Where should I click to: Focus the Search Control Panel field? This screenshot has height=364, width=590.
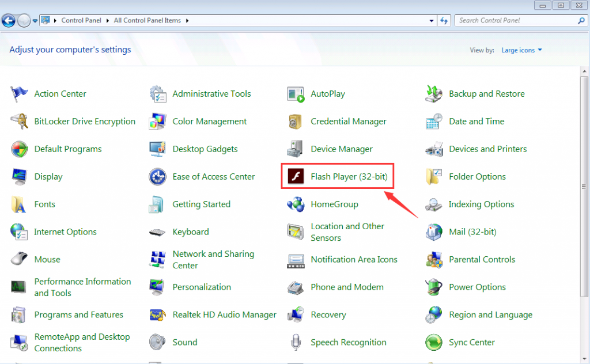point(520,20)
